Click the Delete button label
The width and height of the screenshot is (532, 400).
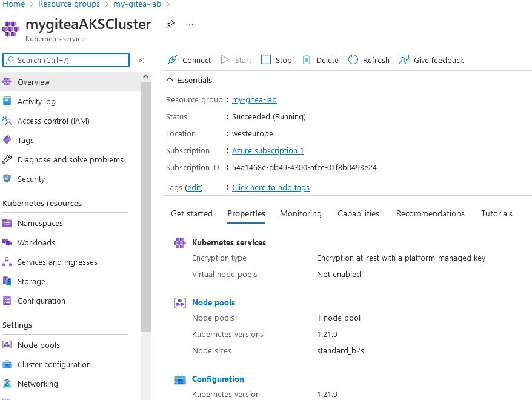tap(327, 61)
